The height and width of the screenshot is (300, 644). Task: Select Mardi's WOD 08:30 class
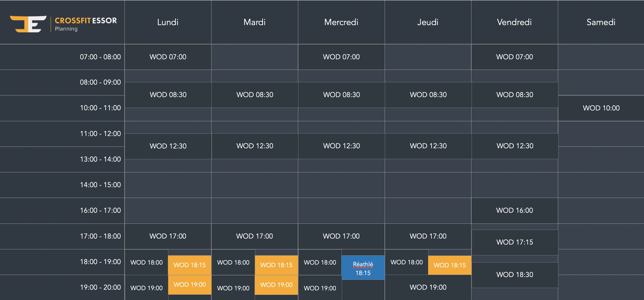click(255, 95)
